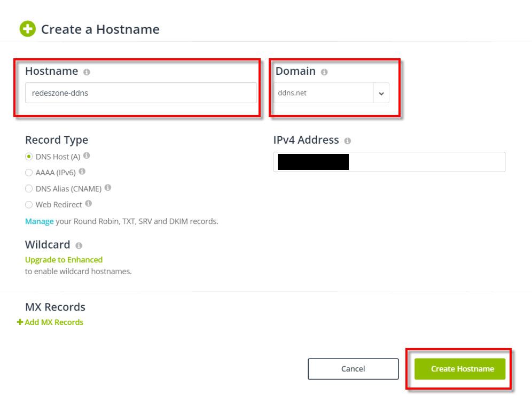Expand Add MX Records
This screenshot has height=403, width=532.
coord(51,322)
